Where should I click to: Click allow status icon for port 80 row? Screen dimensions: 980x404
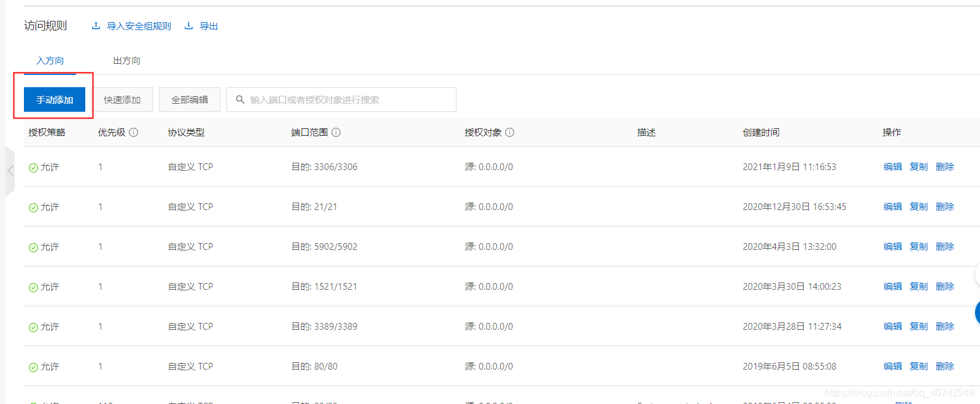click(33, 367)
